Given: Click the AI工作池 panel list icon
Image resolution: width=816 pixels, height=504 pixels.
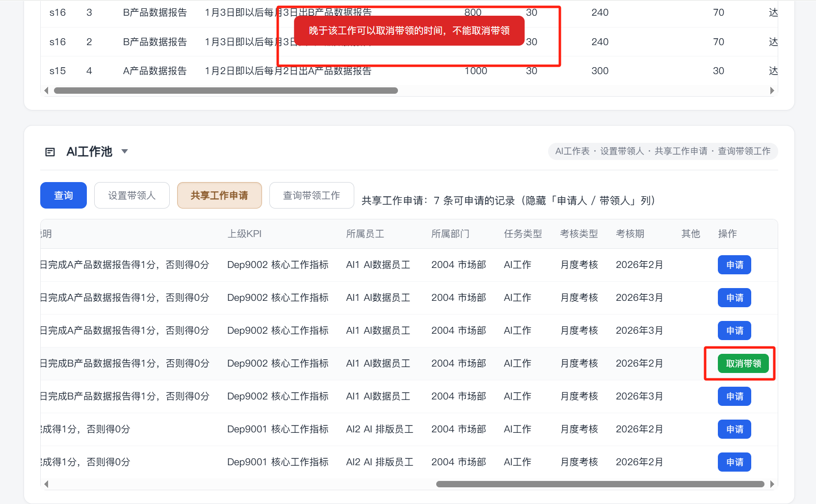Looking at the screenshot, I should [50, 152].
